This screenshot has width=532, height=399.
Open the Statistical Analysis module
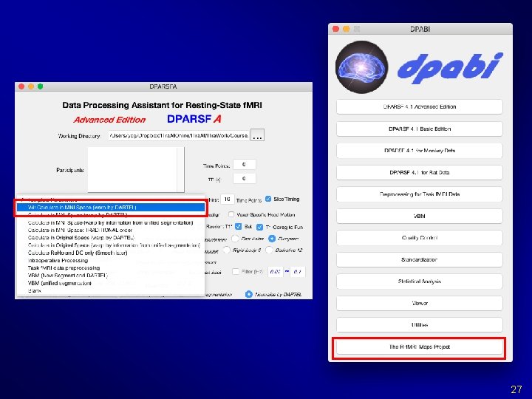tap(420, 282)
